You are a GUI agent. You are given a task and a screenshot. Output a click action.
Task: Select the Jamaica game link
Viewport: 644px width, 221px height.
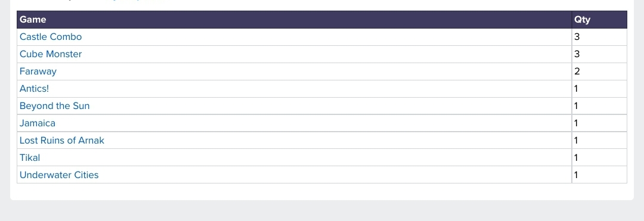(x=38, y=123)
